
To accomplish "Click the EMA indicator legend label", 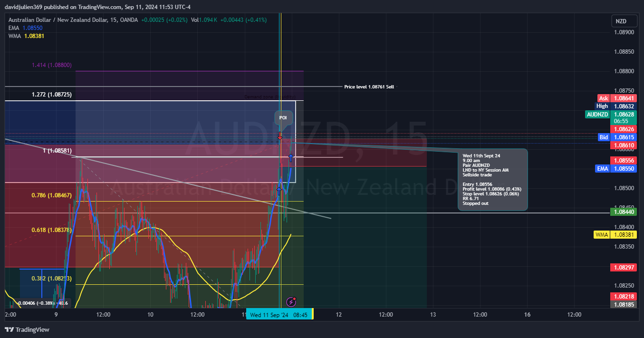I will click(13, 28).
